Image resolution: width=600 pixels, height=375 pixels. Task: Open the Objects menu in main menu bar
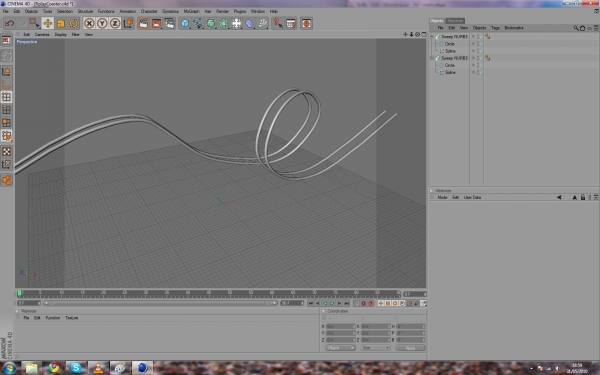point(31,11)
